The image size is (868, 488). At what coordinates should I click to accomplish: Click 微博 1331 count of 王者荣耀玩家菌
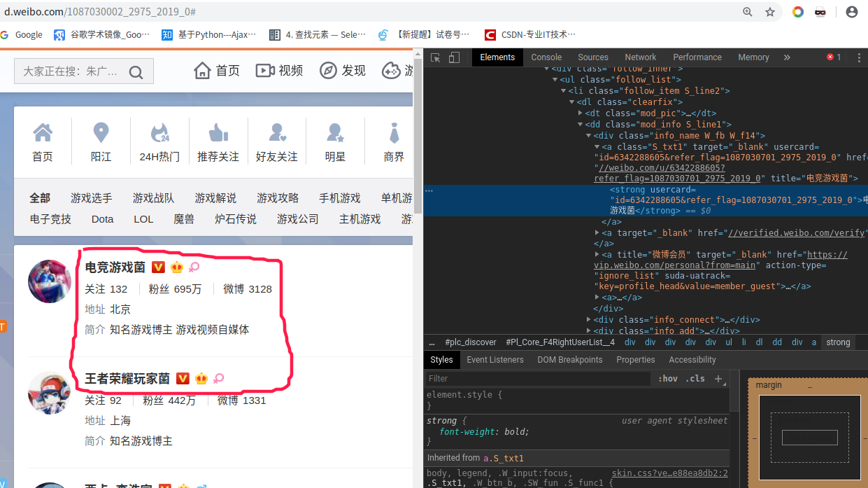[242, 400]
